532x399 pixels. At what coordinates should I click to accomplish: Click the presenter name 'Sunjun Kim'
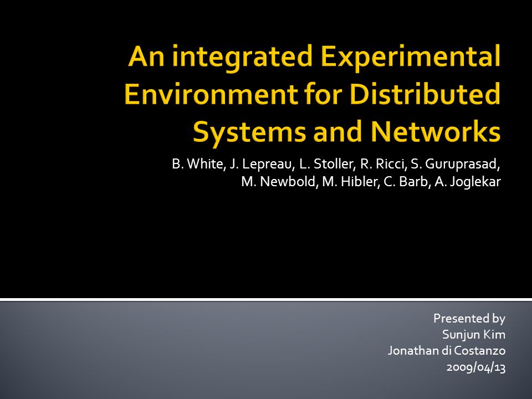coord(474,335)
